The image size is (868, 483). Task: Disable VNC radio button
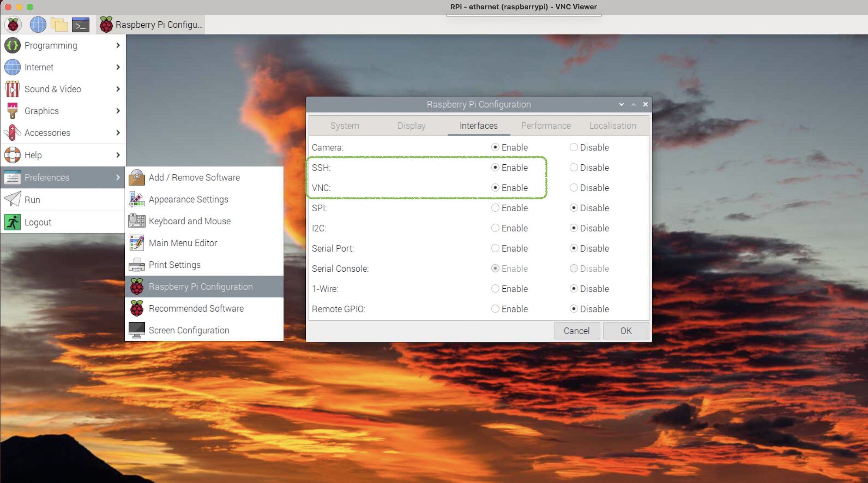tap(573, 188)
